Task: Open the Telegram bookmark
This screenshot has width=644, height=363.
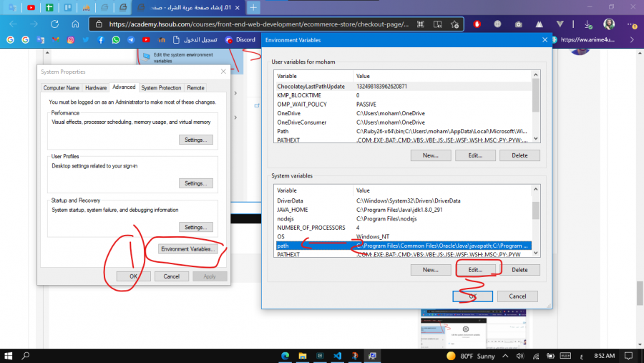Action: point(131,40)
